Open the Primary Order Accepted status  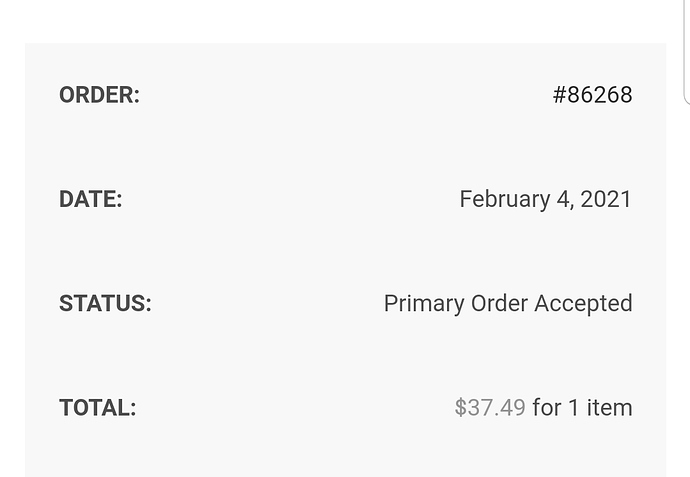click(x=508, y=304)
